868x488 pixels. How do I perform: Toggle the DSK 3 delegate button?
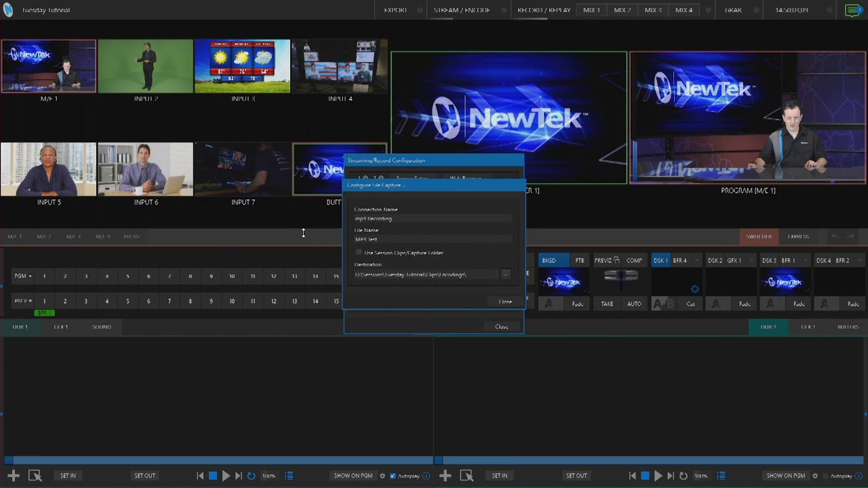(769, 260)
